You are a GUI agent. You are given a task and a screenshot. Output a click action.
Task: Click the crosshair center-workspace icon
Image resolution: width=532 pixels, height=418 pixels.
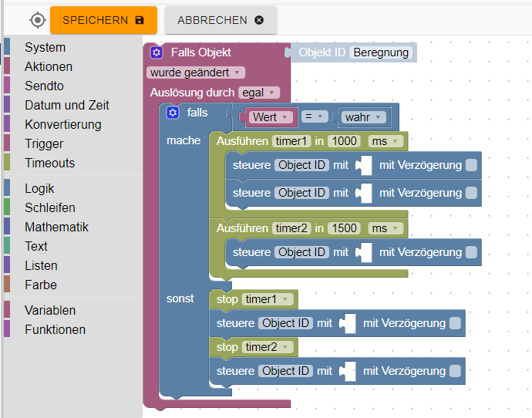pos(38,20)
